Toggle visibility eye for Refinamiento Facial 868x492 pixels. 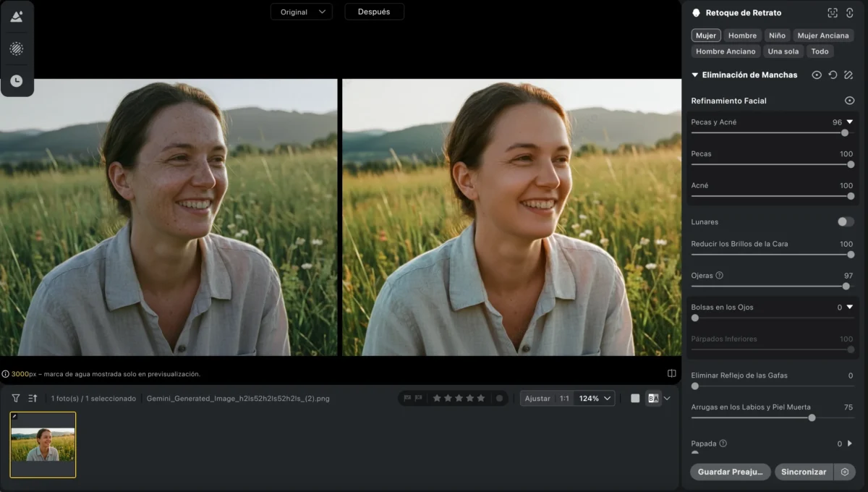850,101
